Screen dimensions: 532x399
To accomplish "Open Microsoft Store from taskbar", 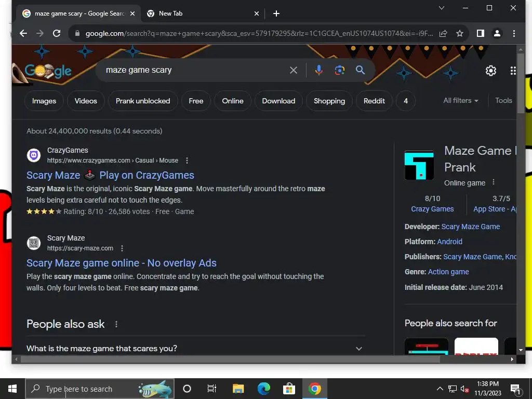I will tap(289, 389).
